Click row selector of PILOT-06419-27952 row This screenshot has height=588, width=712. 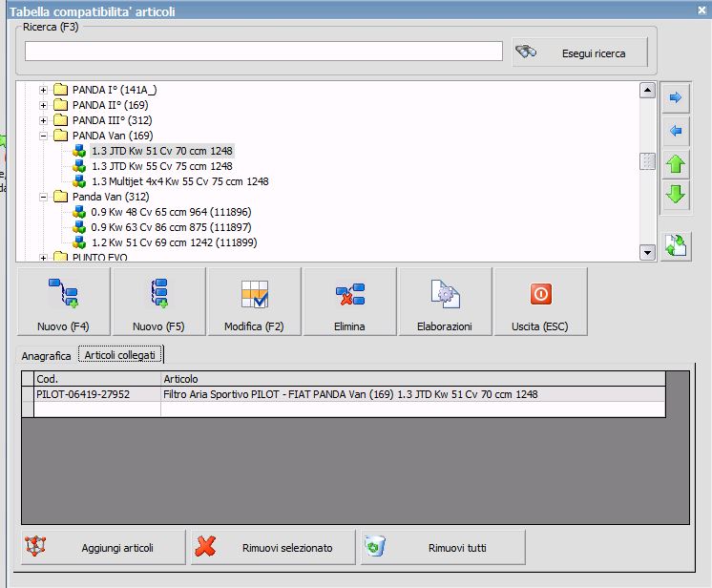click(x=28, y=394)
